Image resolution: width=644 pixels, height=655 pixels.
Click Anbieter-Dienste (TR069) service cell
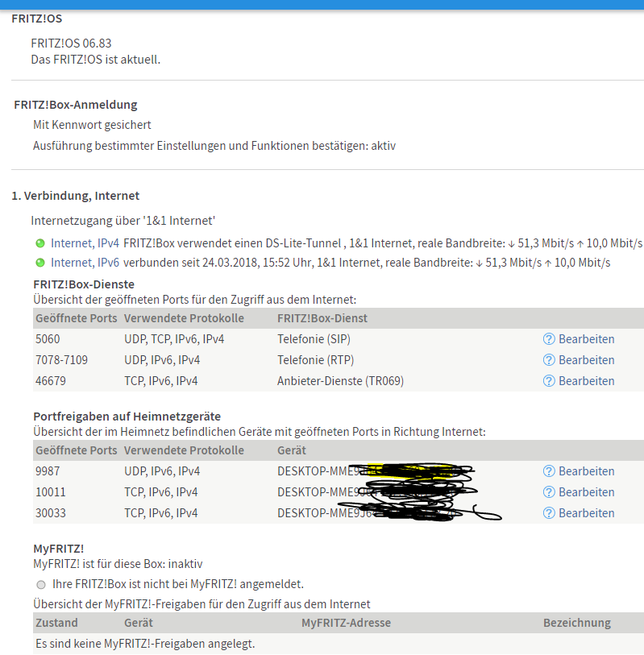[341, 380]
